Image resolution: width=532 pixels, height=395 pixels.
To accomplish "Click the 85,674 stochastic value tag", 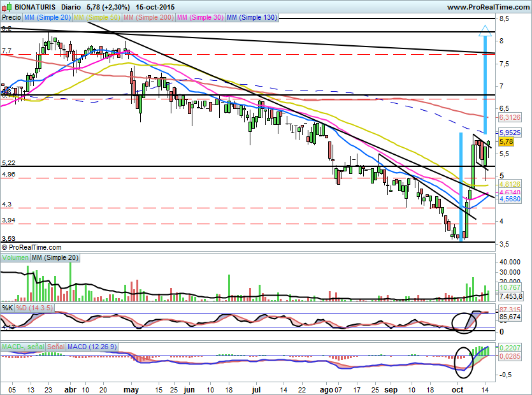I will point(510,317).
